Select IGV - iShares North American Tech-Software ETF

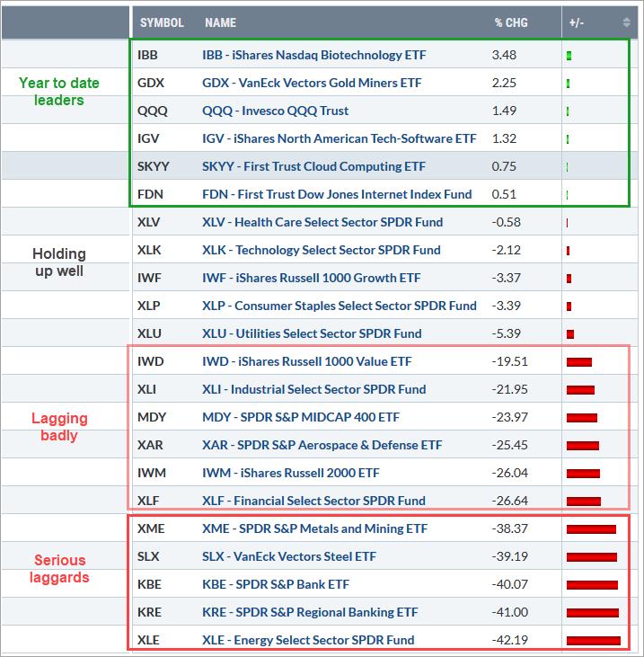pyautogui.click(x=340, y=138)
